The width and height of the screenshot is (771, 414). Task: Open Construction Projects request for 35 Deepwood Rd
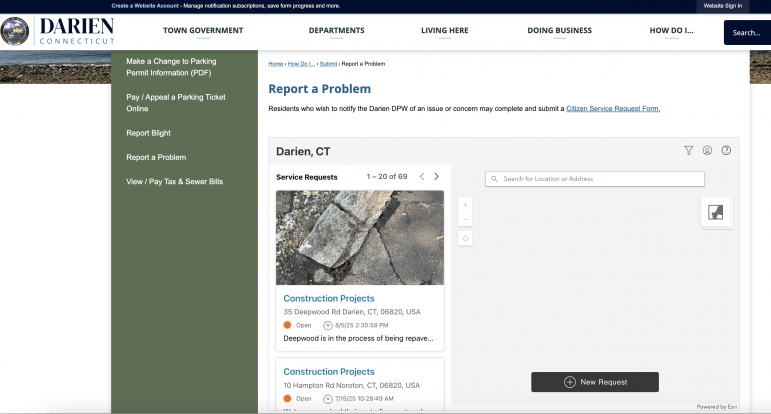(x=328, y=298)
